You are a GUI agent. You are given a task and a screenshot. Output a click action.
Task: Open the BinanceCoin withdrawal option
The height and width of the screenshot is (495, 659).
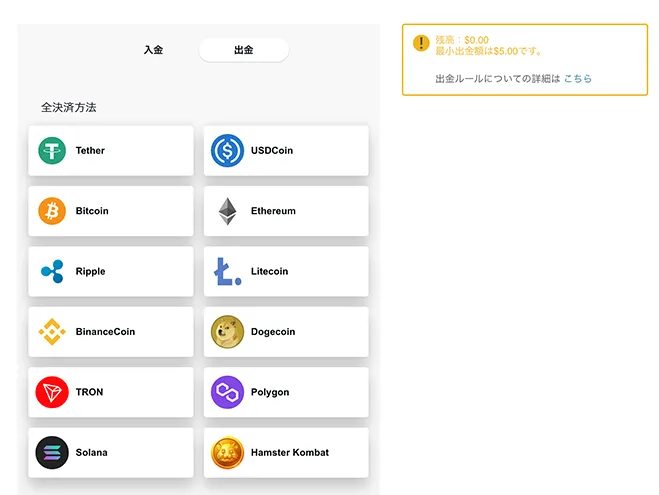coord(111,332)
